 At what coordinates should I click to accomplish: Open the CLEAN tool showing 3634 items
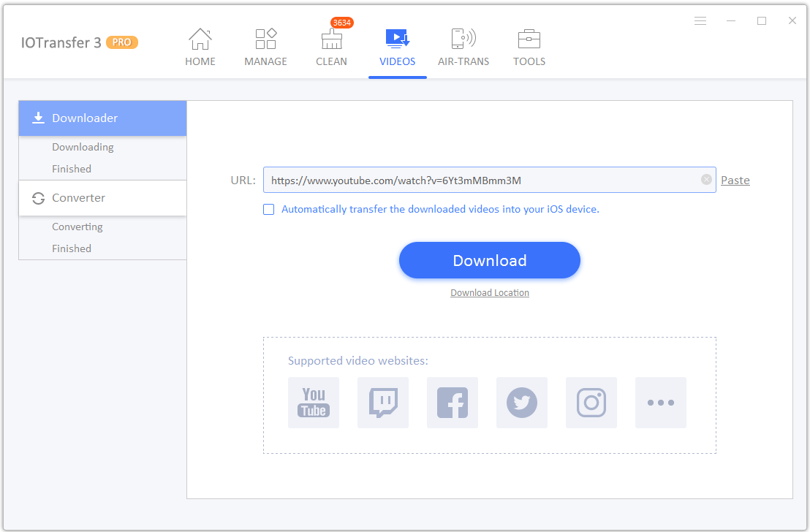pyautogui.click(x=331, y=45)
